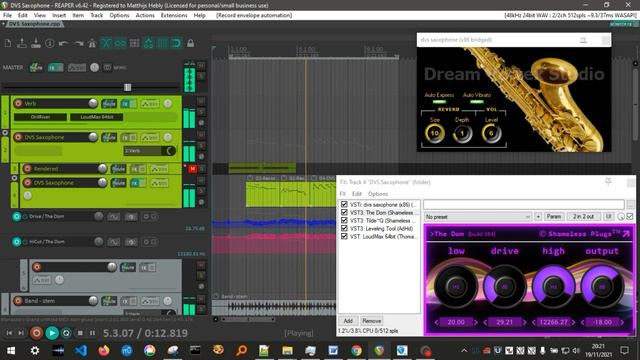Go to project start transport button
This screenshot has height=360, width=640.
[9, 333]
